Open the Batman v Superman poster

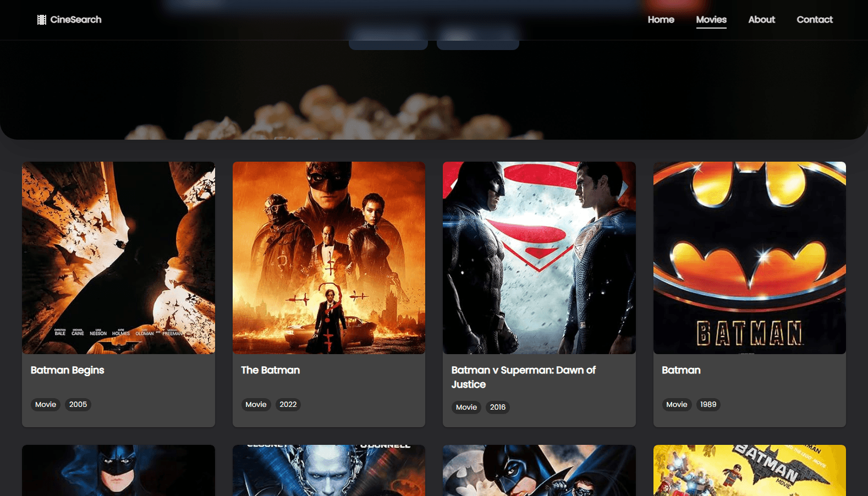539,258
